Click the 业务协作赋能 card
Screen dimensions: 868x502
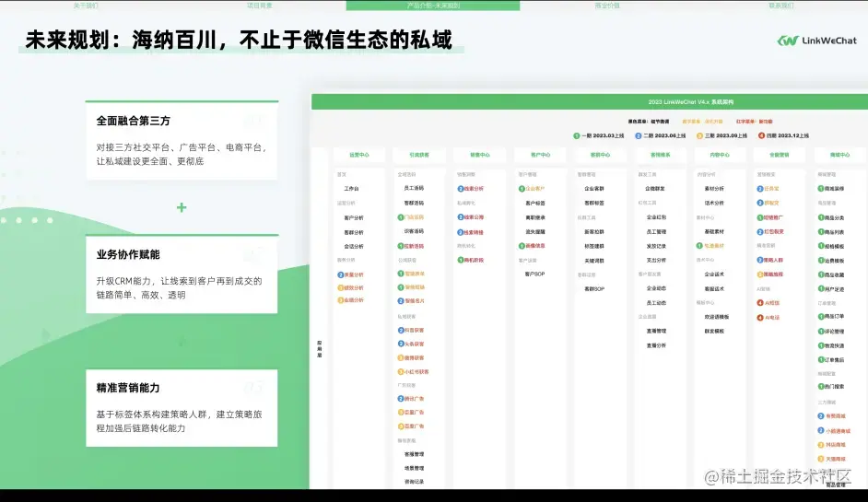click(182, 274)
